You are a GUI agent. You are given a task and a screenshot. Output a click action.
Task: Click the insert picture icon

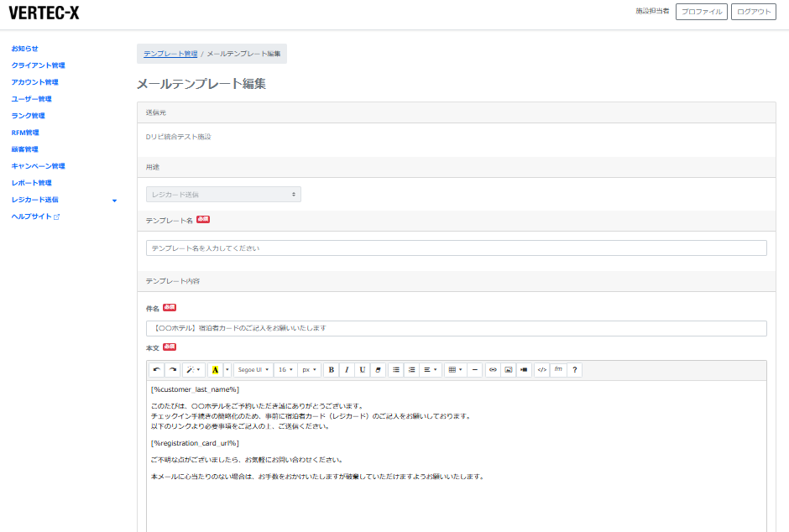508,369
